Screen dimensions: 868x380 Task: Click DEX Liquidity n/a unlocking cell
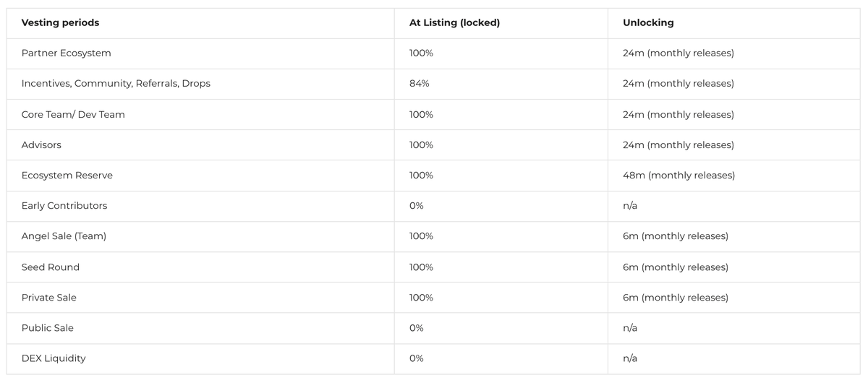(x=629, y=358)
